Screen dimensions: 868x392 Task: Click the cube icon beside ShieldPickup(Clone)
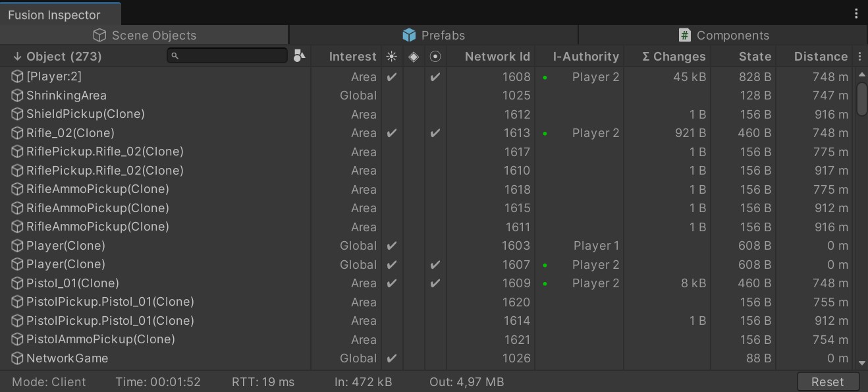pyautogui.click(x=17, y=114)
